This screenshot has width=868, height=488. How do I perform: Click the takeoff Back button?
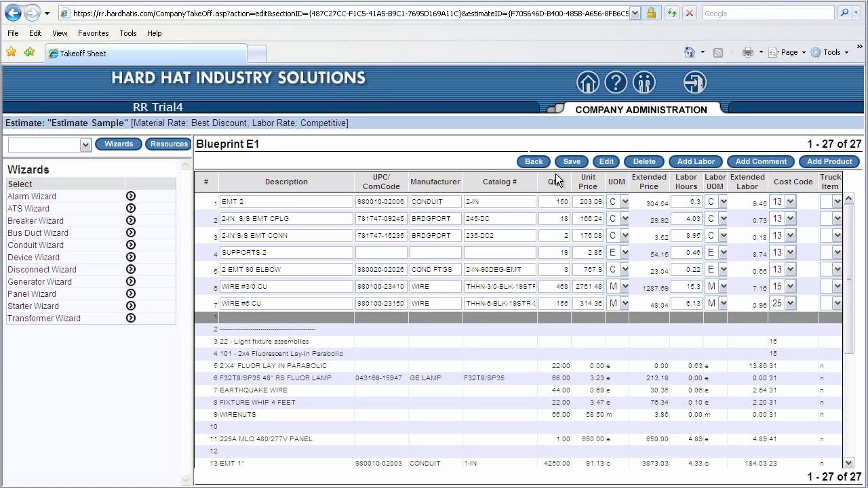(534, 161)
